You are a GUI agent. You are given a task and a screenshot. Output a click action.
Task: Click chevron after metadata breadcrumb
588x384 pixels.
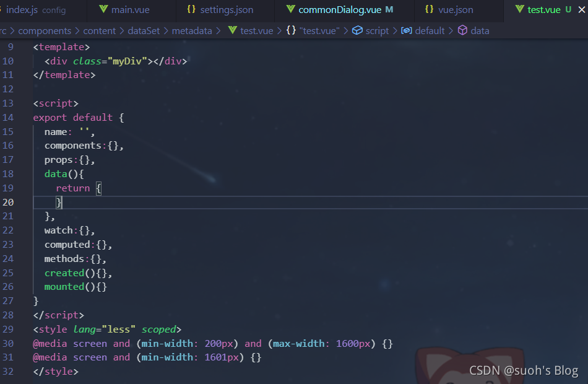218,31
